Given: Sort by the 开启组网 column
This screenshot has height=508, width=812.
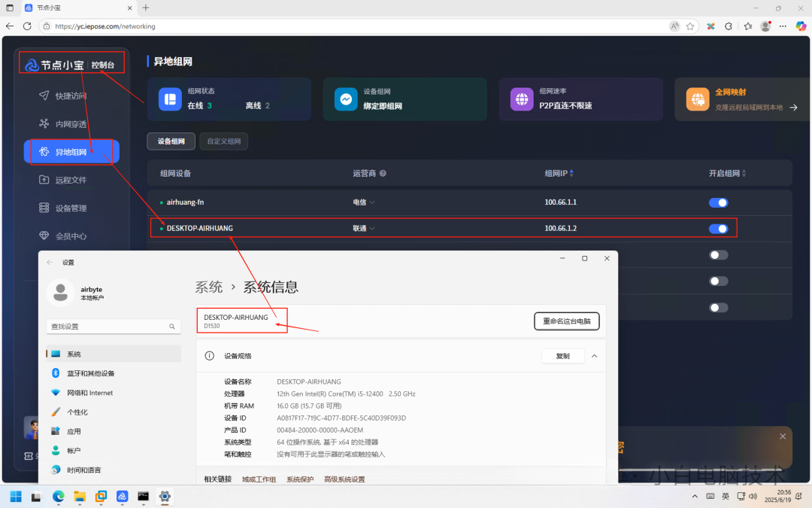Looking at the screenshot, I should 744,173.
